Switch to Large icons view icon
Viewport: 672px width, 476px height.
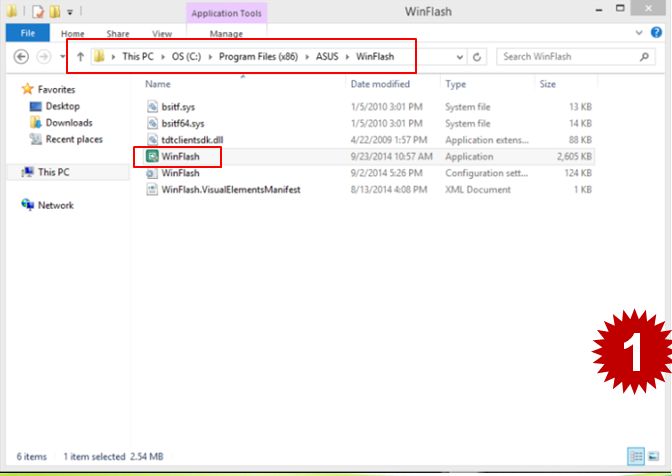[x=654, y=456]
